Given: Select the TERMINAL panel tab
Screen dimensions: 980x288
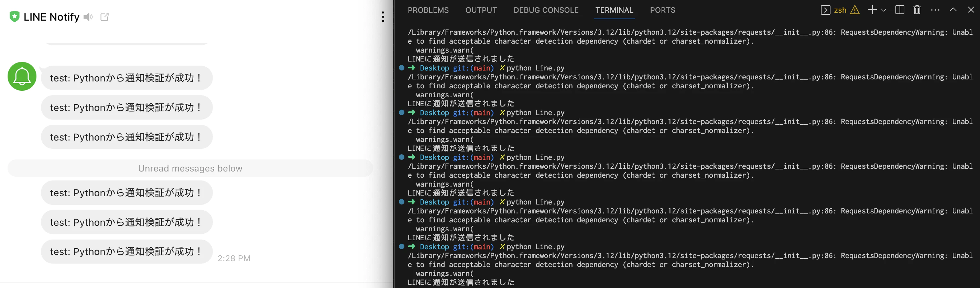Looking at the screenshot, I should (x=614, y=10).
